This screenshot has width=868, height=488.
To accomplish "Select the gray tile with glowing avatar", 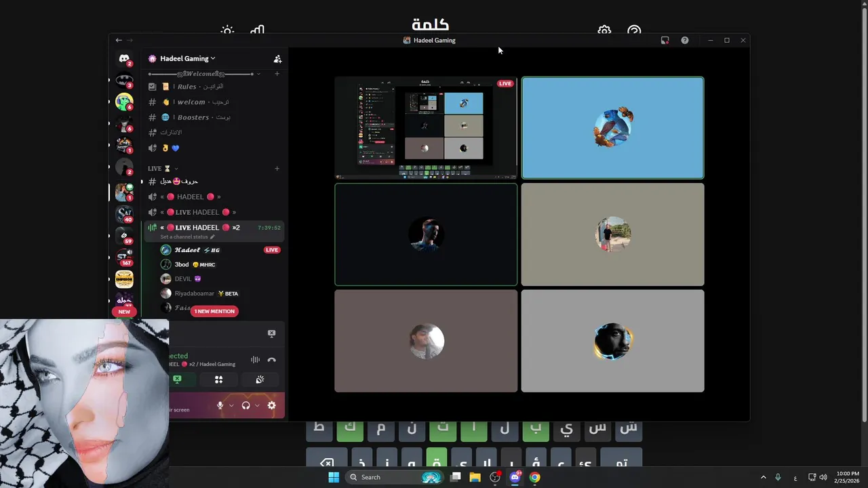I will 612,341.
